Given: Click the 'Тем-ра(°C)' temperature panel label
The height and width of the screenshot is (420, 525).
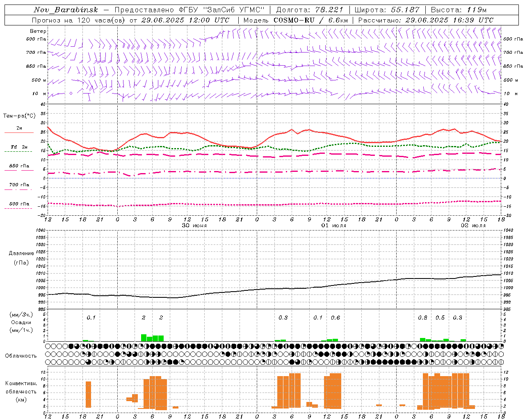Looking at the screenshot, I should (19, 116).
